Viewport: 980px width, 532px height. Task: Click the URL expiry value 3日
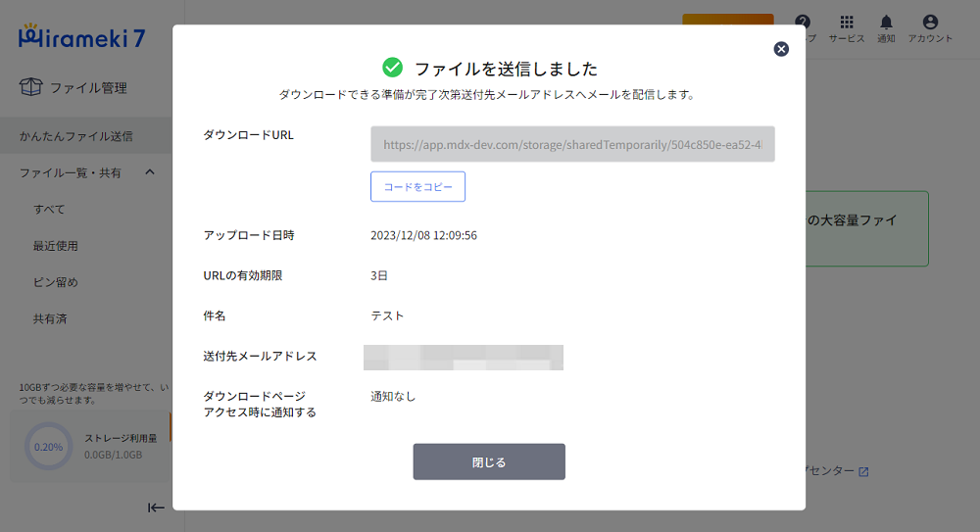click(x=379, y=275)
